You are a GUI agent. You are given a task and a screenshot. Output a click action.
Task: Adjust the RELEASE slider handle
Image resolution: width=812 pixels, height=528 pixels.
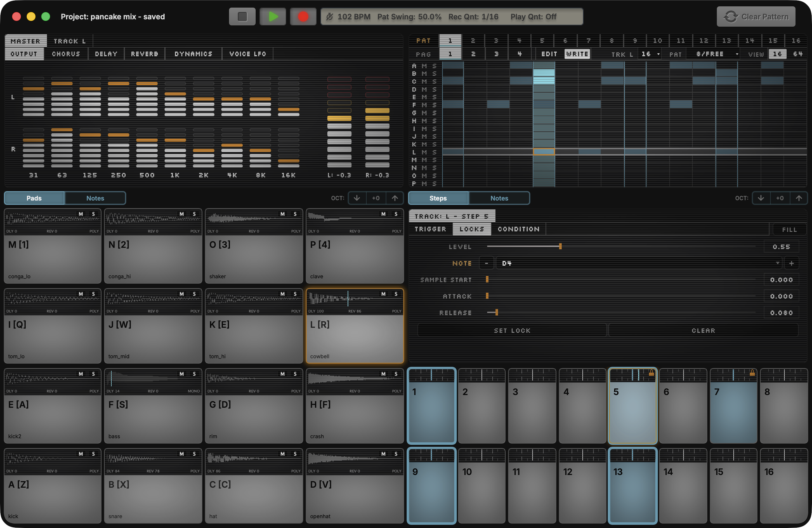tap(496, 312)
